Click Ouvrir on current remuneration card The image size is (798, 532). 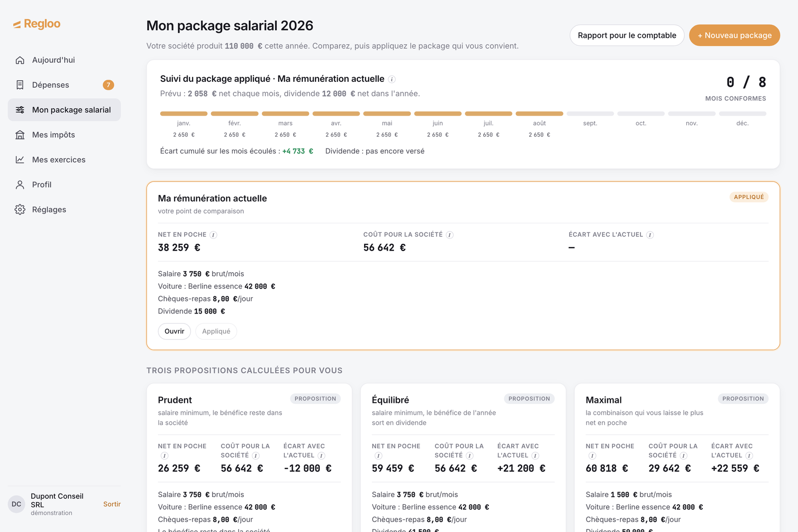coord(175,332)
